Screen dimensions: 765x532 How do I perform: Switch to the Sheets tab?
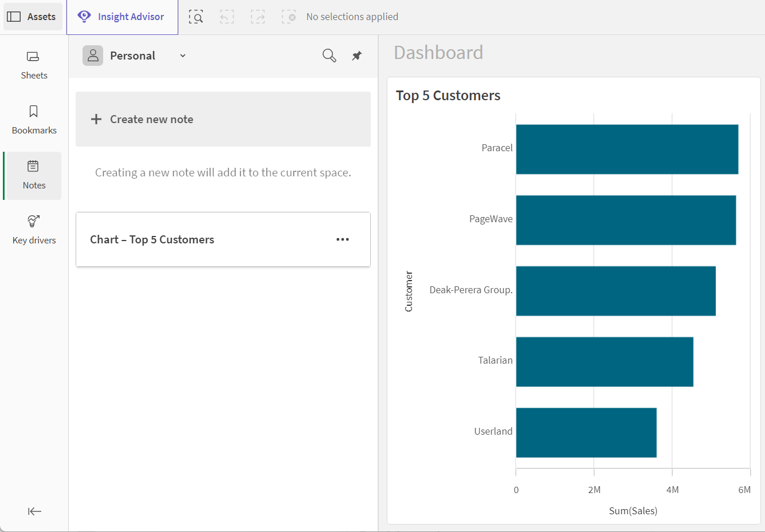(x=34, y=65)
